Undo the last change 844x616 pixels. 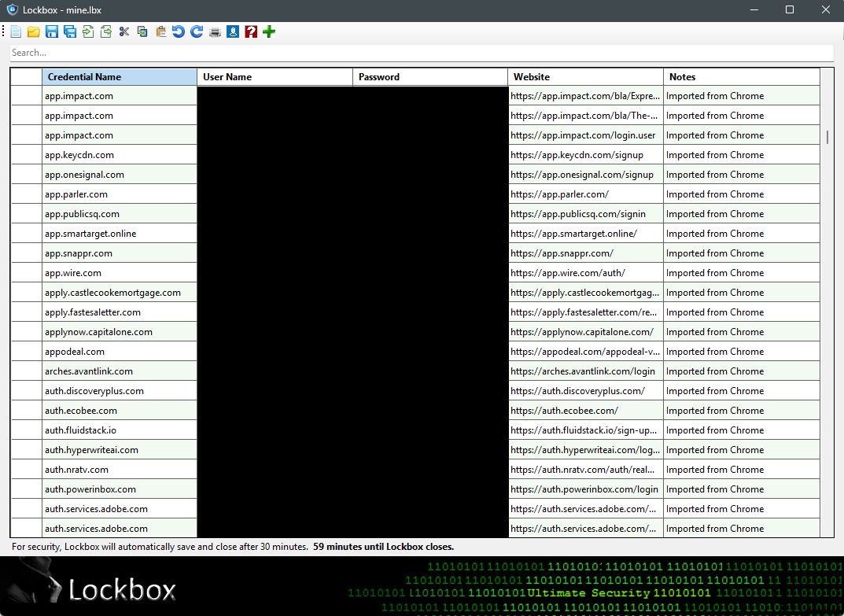click(x=178, y=31)
